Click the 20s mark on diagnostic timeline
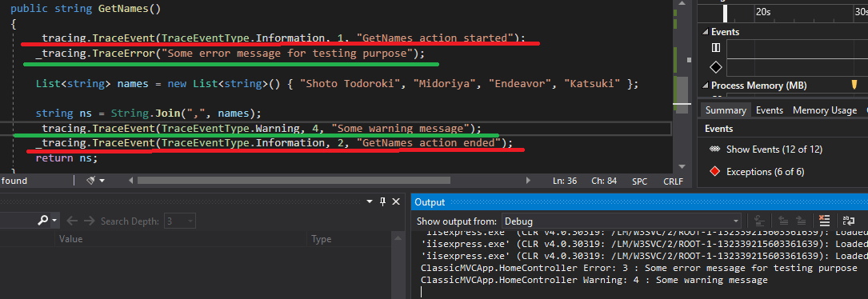868x299 pixels. click(763, 12)
